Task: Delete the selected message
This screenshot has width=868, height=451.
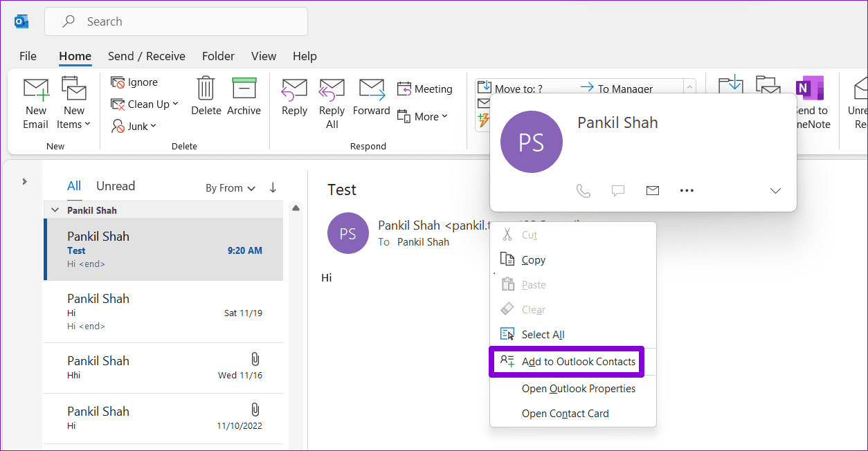Action: click(206, 97)
